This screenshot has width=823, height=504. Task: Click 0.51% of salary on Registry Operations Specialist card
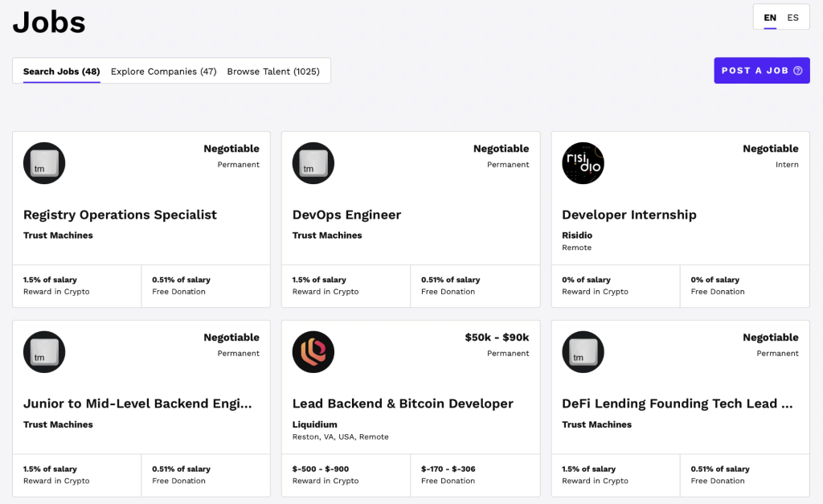[181, 280]
